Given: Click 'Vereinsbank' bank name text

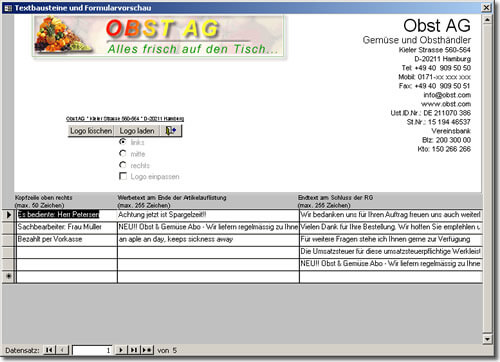Looking at the screenshot, I should (x=451, y=131).
